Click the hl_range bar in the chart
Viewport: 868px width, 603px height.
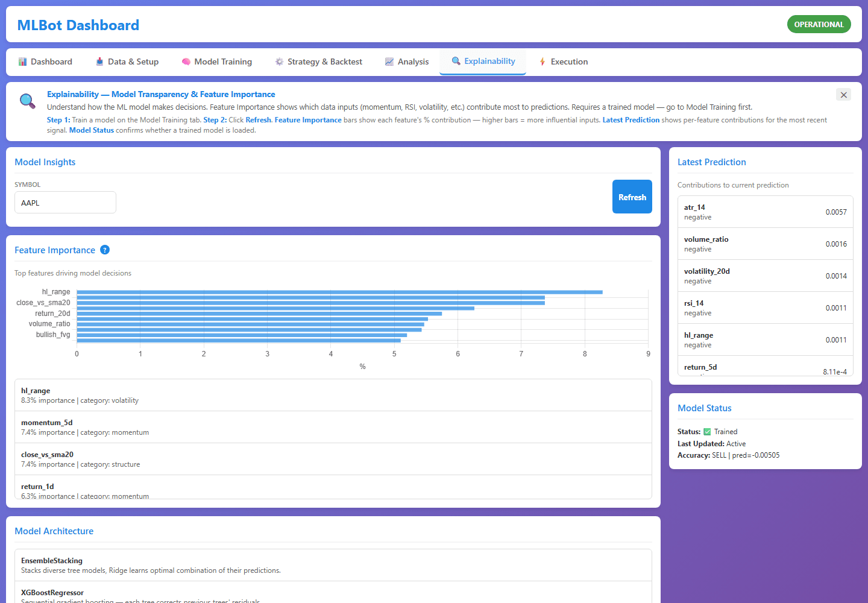(340, 292)
